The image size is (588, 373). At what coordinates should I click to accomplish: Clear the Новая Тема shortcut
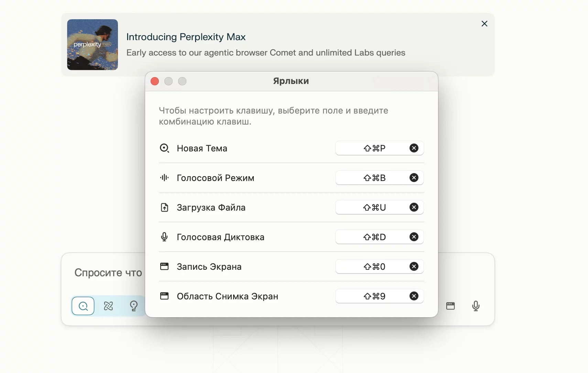[x=414, y=148]
